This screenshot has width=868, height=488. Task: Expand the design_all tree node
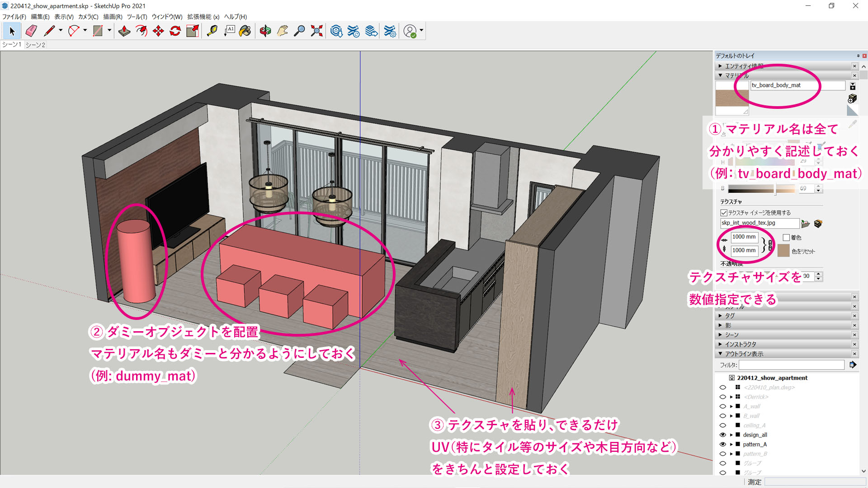point(731,435)
